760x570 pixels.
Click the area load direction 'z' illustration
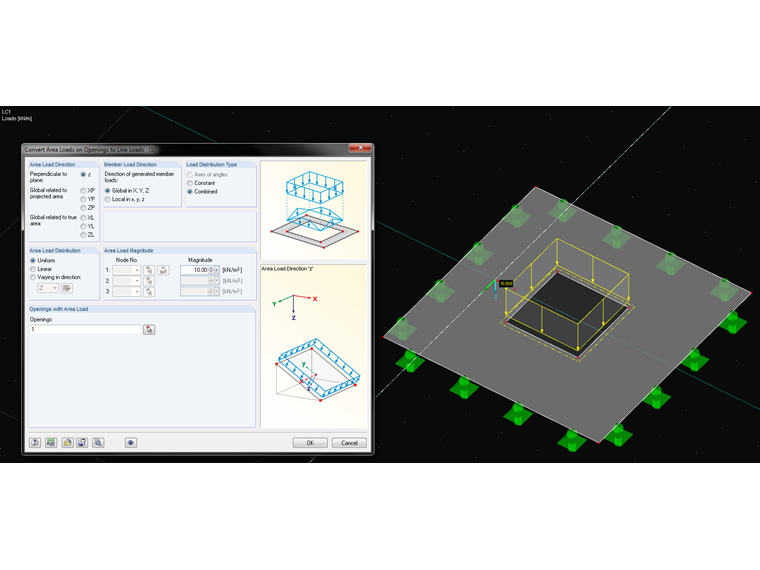click(x=314, y=346)
